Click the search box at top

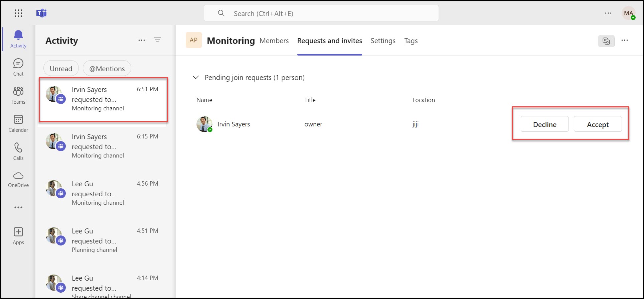(321, 13)
